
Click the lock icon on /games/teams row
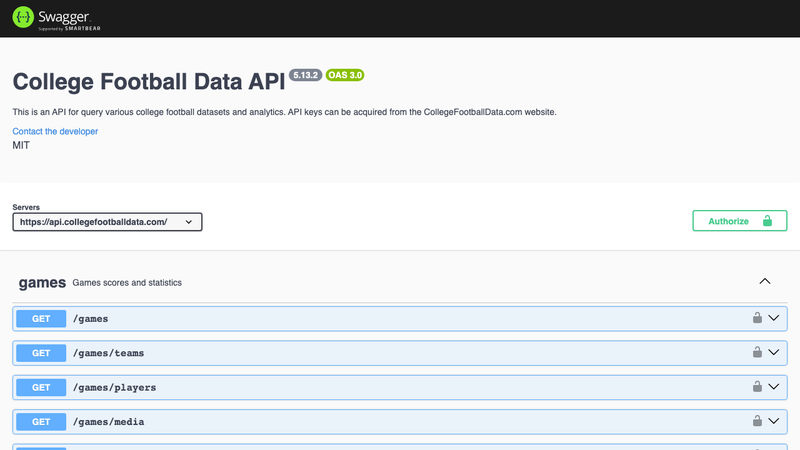pyautogui.click(x=757, y=352)
